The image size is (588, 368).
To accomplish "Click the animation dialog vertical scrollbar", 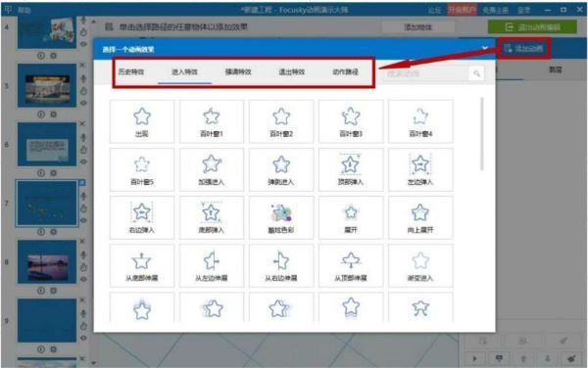I will pyautogui.click(x=482, y=134).
